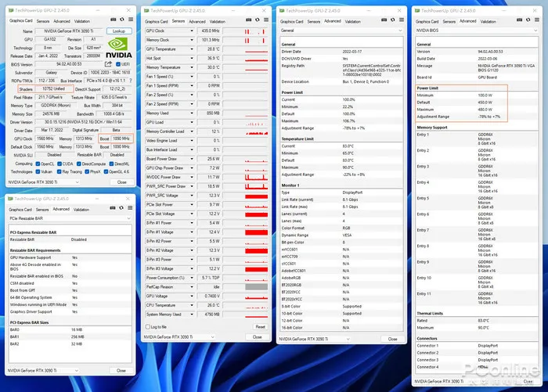Open the Hot Spot sensor dropdown
This screenshot has height=392, width=548.
point(192,59)
